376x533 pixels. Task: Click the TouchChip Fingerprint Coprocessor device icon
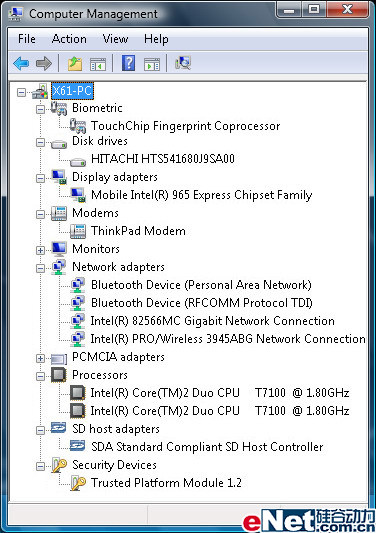78,126
